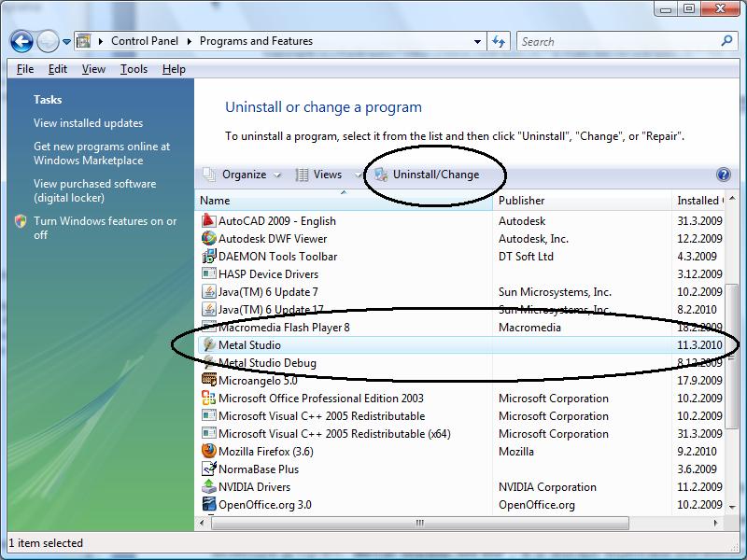This screenshot has width=747, height=560.
Task: Click the Control Panel address bar icon
Action: [x=83, y=41]
